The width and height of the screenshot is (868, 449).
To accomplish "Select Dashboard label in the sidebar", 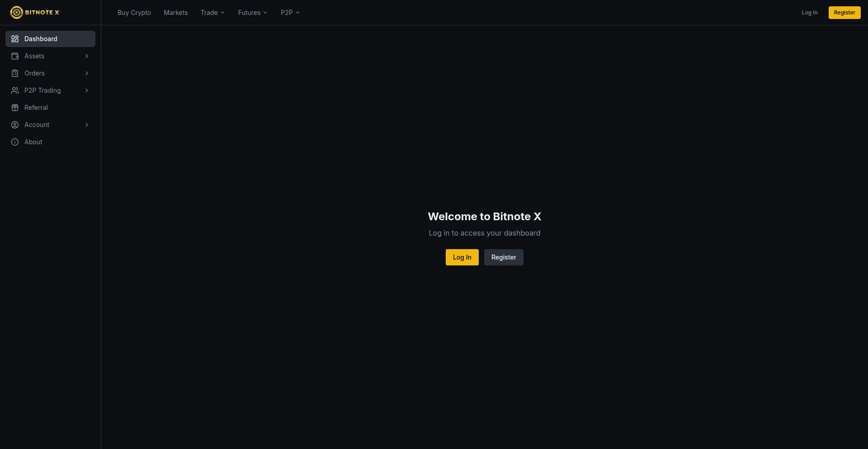I will (x=41, y=39).
